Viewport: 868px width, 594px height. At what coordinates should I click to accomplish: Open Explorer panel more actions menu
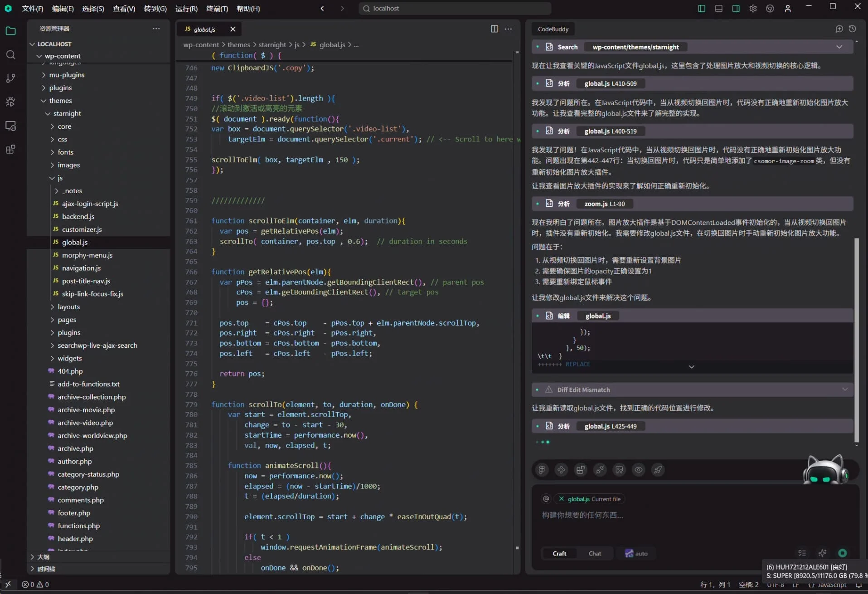click(156, 29)
